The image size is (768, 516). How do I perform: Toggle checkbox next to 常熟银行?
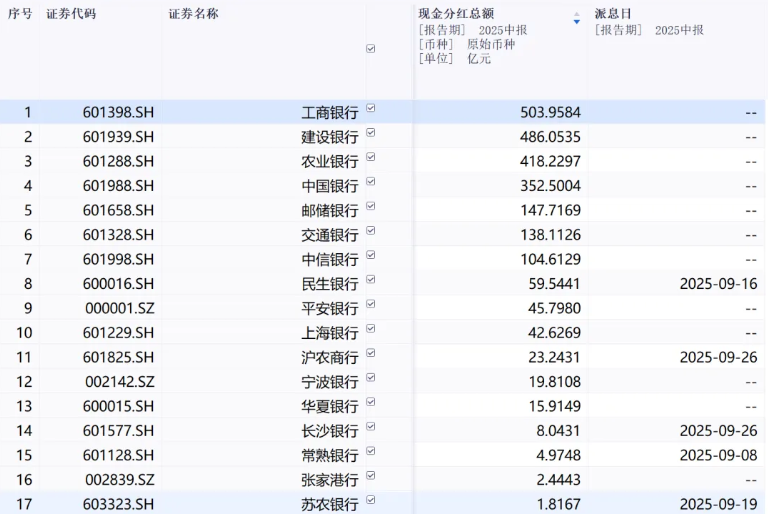(371, 451)
